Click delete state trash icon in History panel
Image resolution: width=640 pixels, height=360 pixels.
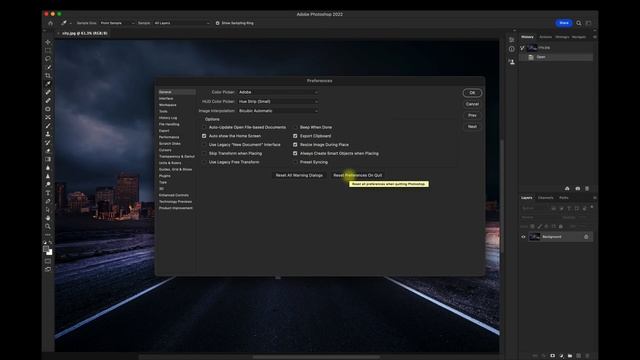click(x=587, y=189)
